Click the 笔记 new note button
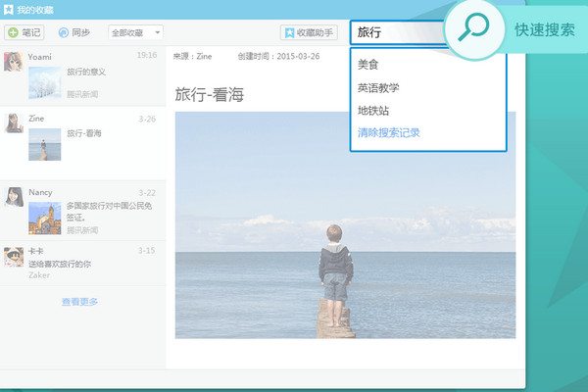Image resolution: width=588 pixels, height=392 pixels. (x=24, y=32)
